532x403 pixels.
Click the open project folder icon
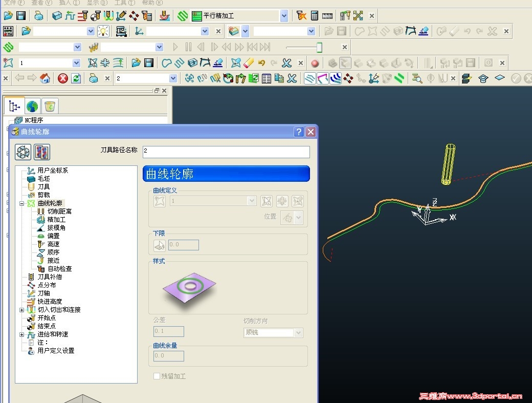tap(8, 15)
